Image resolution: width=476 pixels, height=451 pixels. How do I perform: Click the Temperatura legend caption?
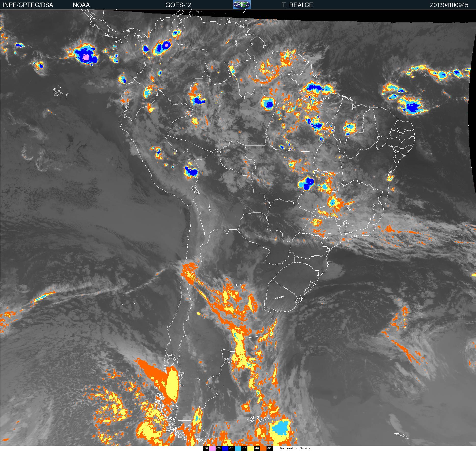(288, 448)
